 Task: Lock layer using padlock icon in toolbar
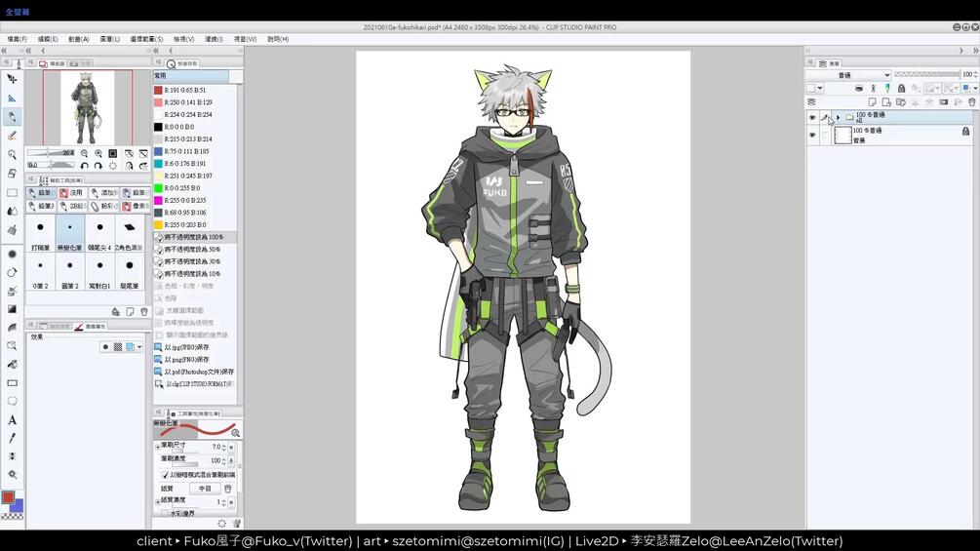901,88
